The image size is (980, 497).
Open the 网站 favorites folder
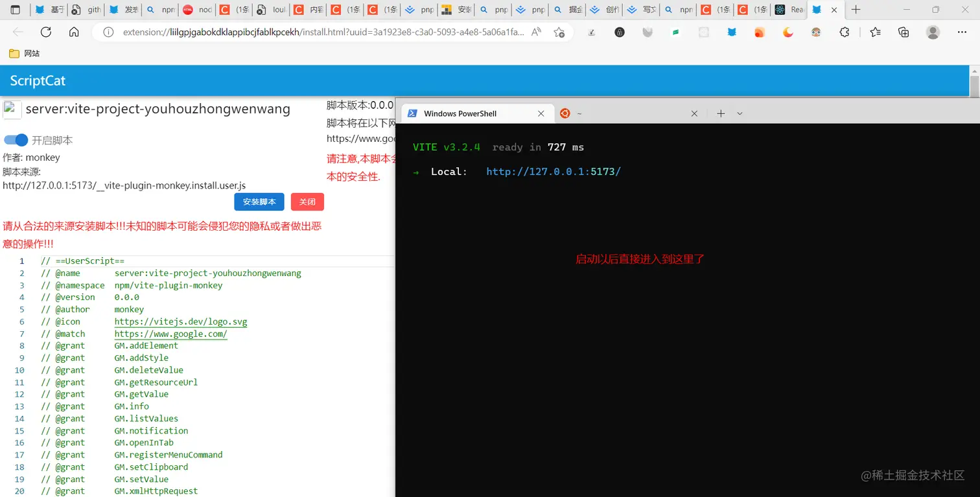tap(24, 53)
